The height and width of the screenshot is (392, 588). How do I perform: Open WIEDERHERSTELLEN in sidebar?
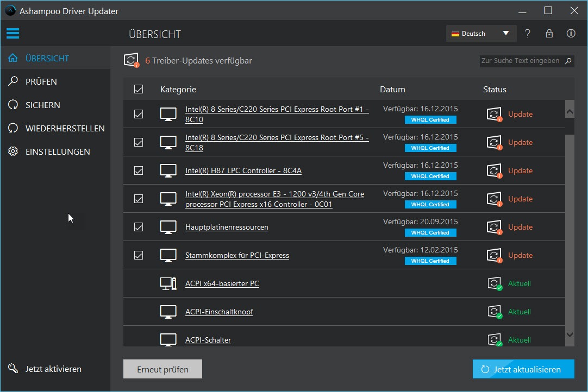tap(55, 128)
